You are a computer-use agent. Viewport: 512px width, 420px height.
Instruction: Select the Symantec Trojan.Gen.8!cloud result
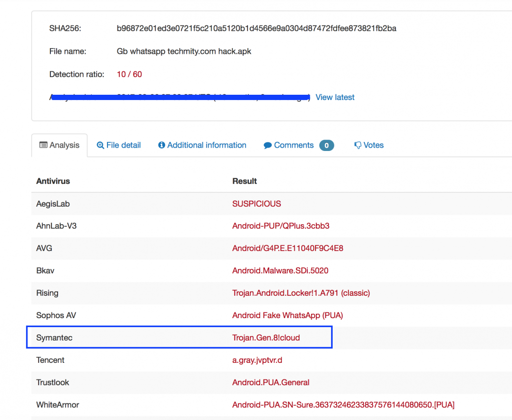(266, 338)
